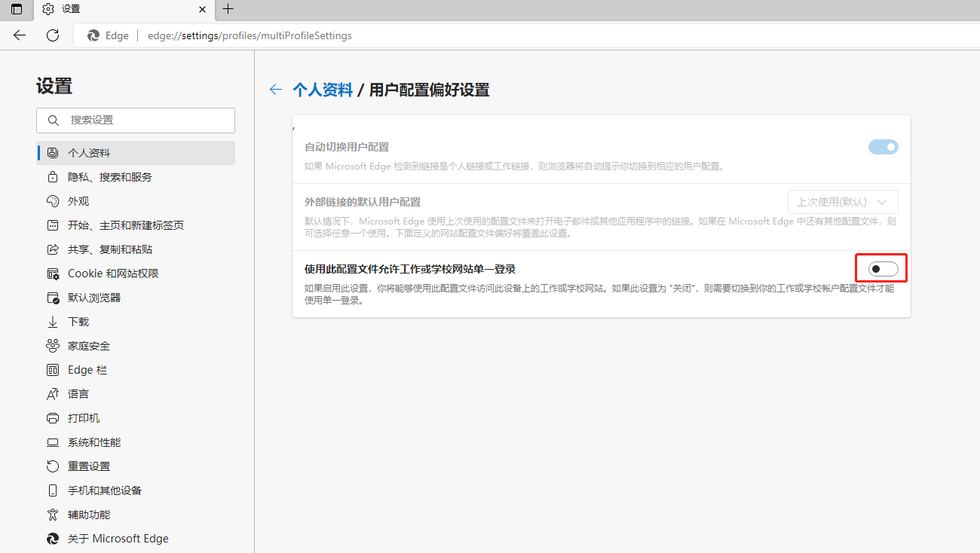Refresh the page

53,35
